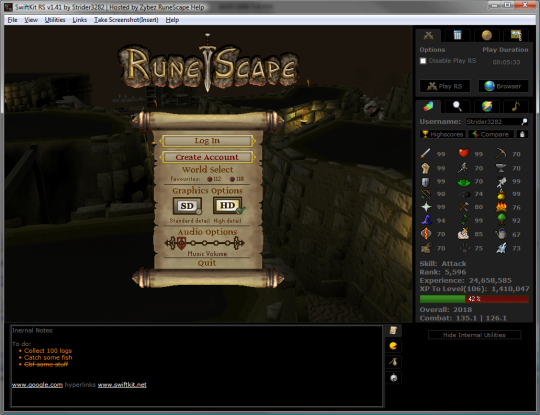Open the gold coin tab
540x415 pixels.
click(x=487, y=35)
